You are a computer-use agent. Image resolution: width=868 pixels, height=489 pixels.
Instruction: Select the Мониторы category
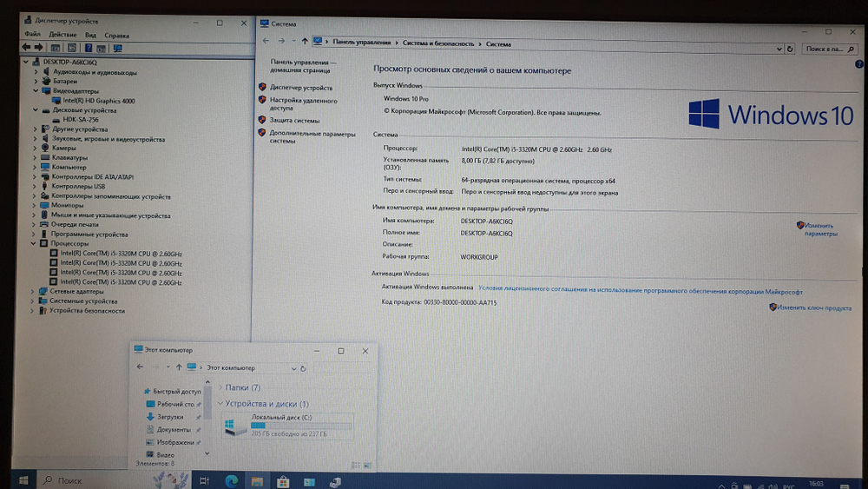coord(68,206)
